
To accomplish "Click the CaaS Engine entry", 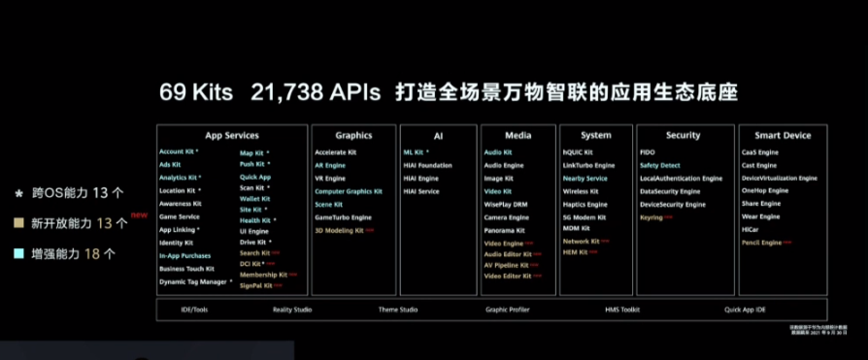I will (759, 152).
